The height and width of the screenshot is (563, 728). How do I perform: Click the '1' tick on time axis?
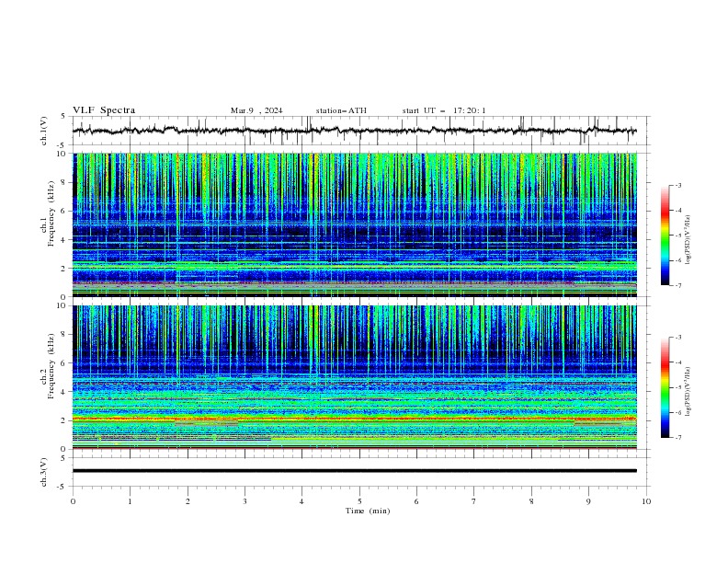[x=130, y=501]
